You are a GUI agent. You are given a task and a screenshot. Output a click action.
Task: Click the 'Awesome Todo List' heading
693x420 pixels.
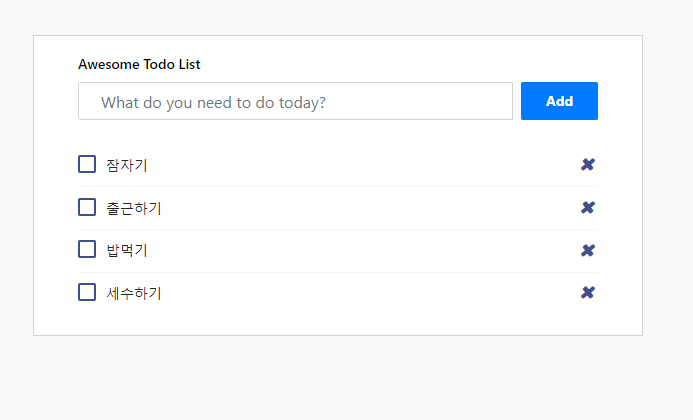click(139, 64)
